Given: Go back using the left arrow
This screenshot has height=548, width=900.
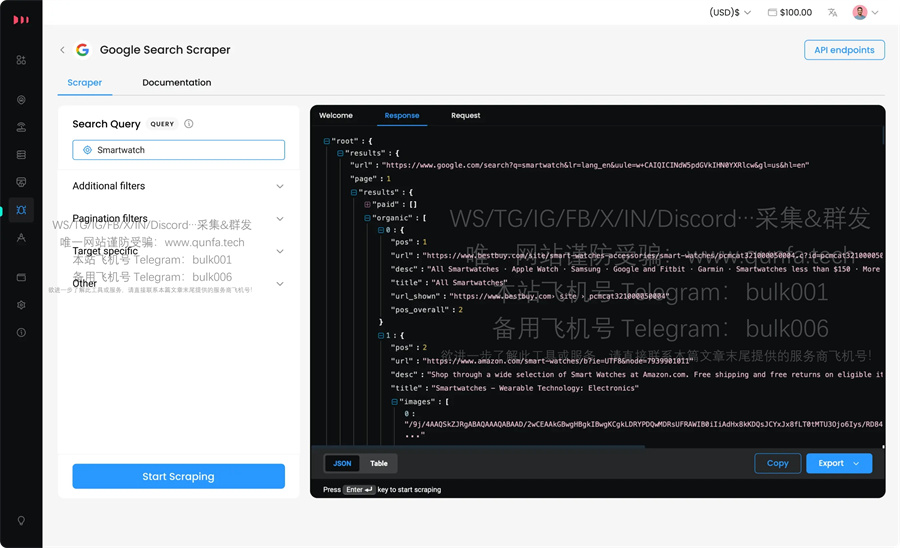Looking at the screenshot, I should tap(62, 50).
